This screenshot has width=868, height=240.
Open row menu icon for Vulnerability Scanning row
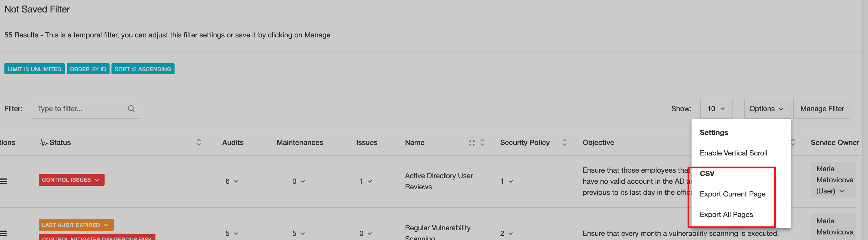pos(3,233)
